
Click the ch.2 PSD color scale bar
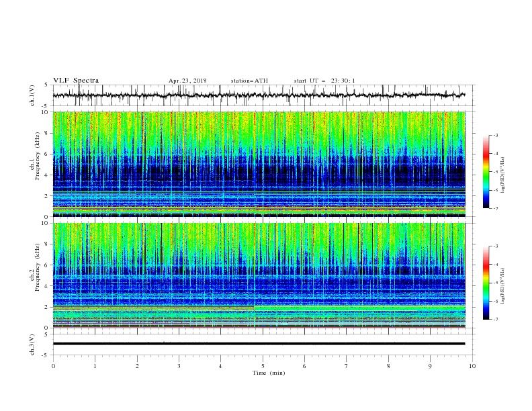point(486,283)
